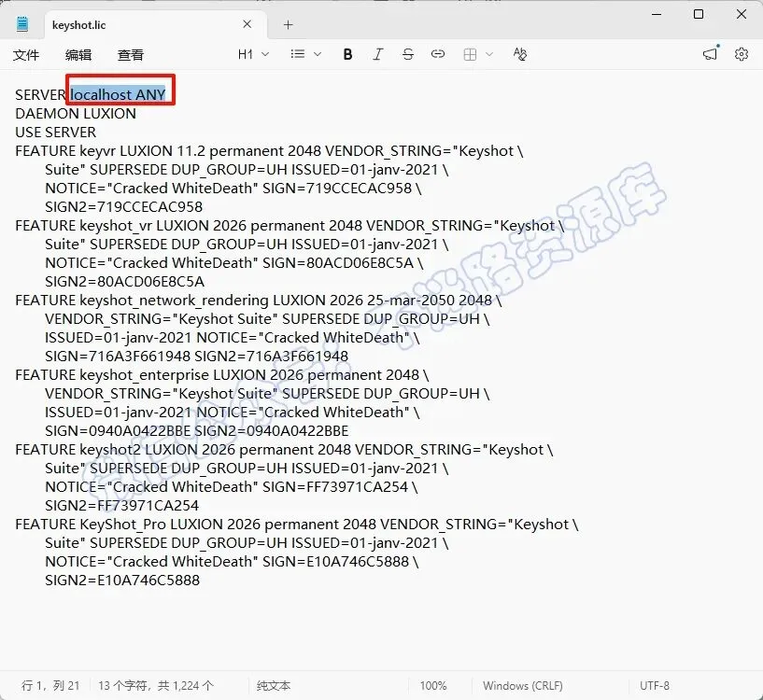
Task: Open the 文件 menu
Action: coord(26,54)
